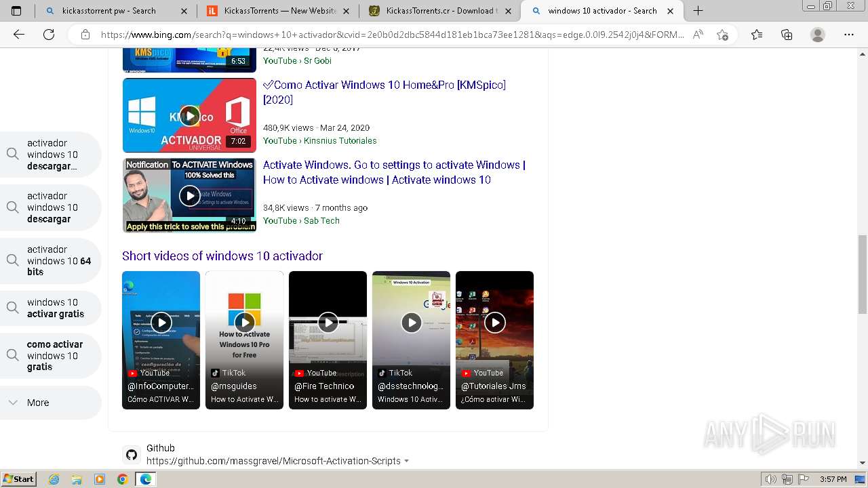Add page to favorites with the star-plus icon
The image size is (868, 488).
722,35
